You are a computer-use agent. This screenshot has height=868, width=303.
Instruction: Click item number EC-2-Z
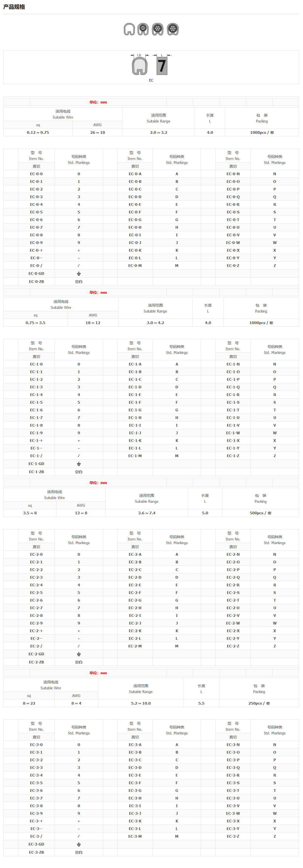click(x=233, y=646)
